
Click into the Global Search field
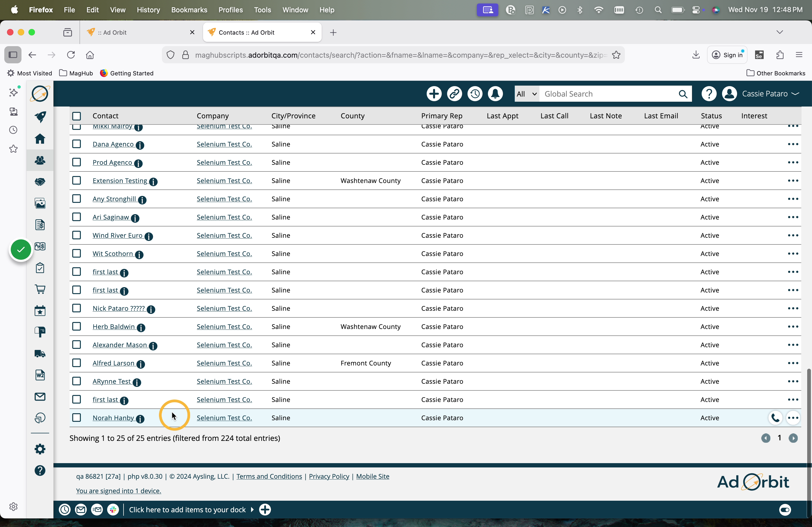607,94
